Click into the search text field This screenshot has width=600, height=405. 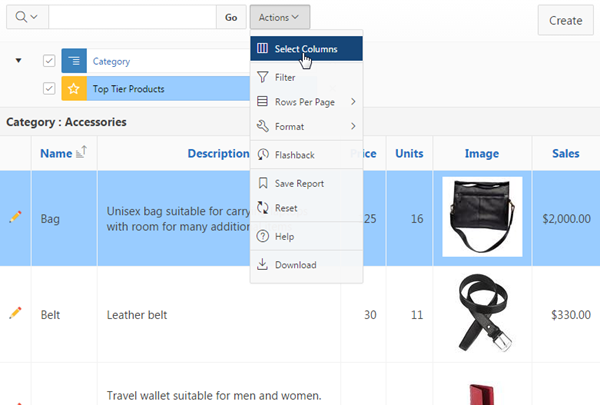pos(132,17)
